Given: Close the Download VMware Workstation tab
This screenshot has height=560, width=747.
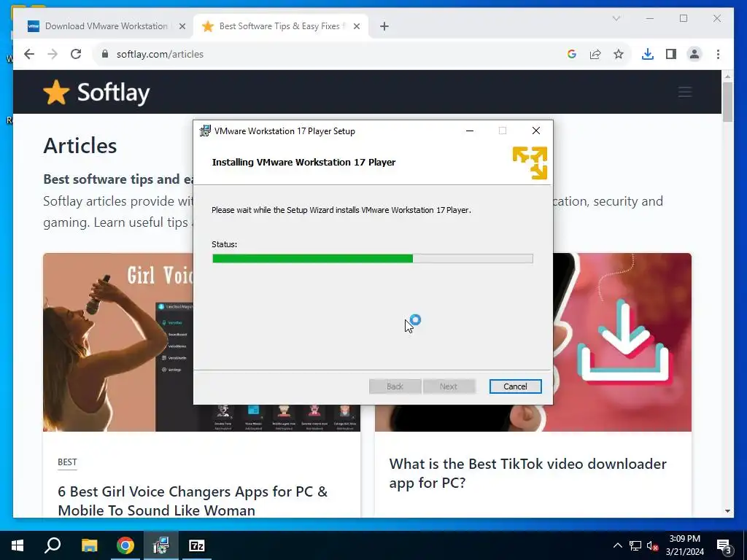Looking at the screenshot, I should tap(182, 26).
